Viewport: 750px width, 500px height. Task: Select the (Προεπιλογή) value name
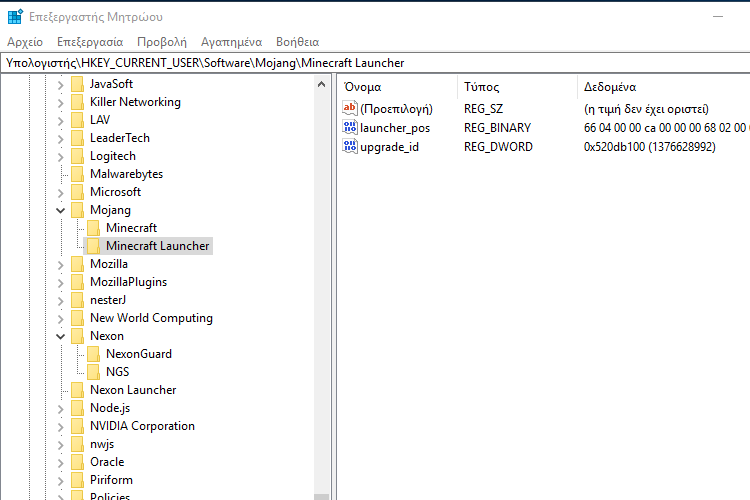pyautogui.click(x=397, y=109)
